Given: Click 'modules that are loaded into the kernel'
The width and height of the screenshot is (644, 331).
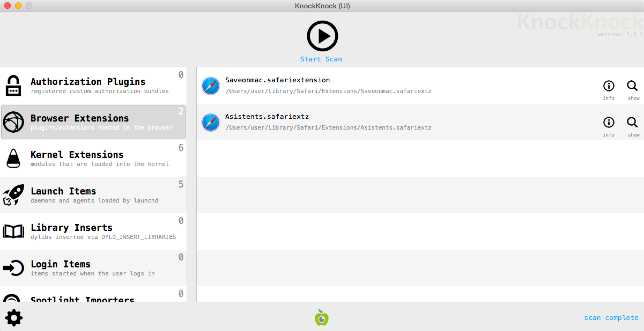Looking at the screenshot, I should [x=100, y=164].
